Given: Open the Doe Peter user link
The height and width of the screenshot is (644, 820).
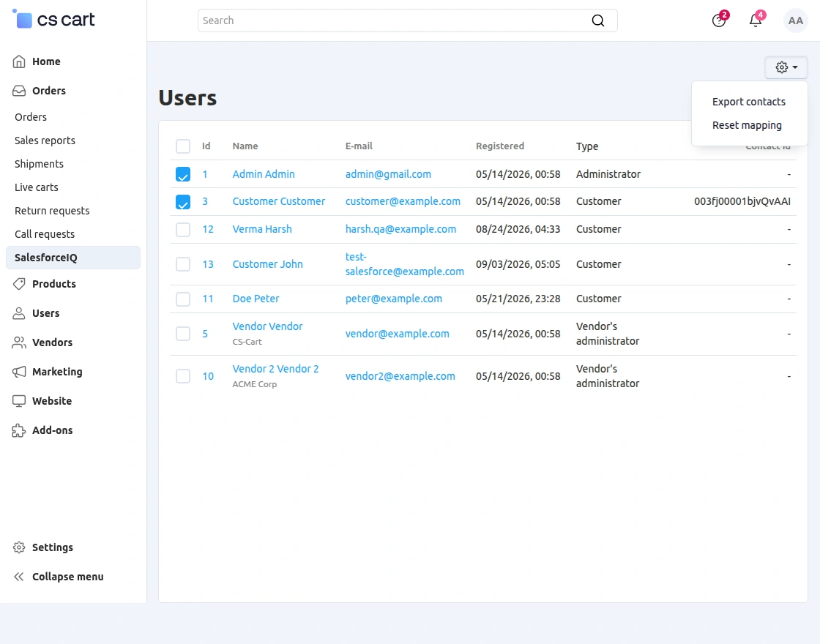Looking at the screenshot, I should pos(256,299).
